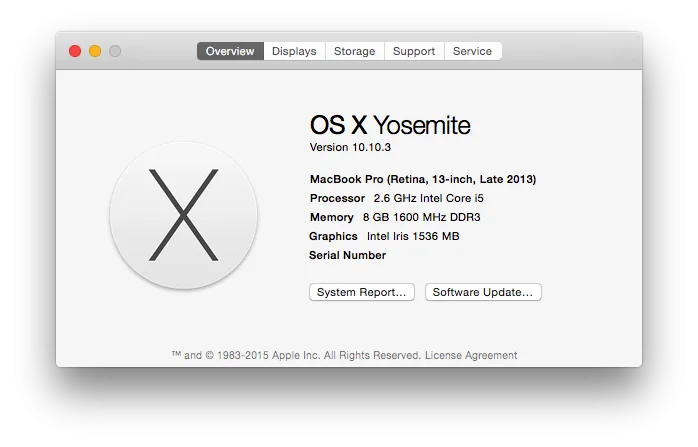Minimize window with yellow button
Screen dimensions: 698x447
[95, 51]
